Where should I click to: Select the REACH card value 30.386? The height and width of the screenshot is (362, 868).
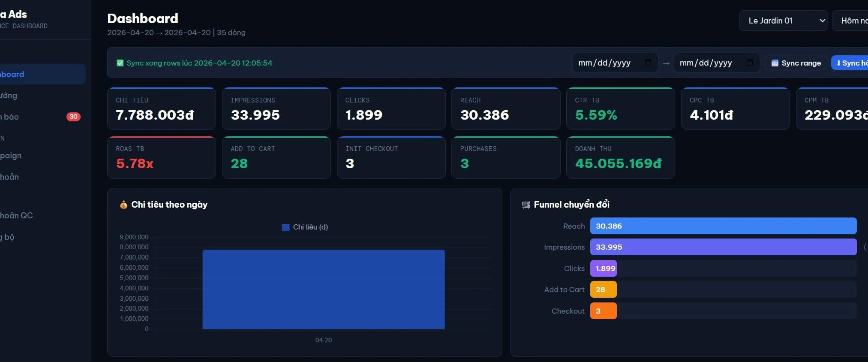point(485,115)
